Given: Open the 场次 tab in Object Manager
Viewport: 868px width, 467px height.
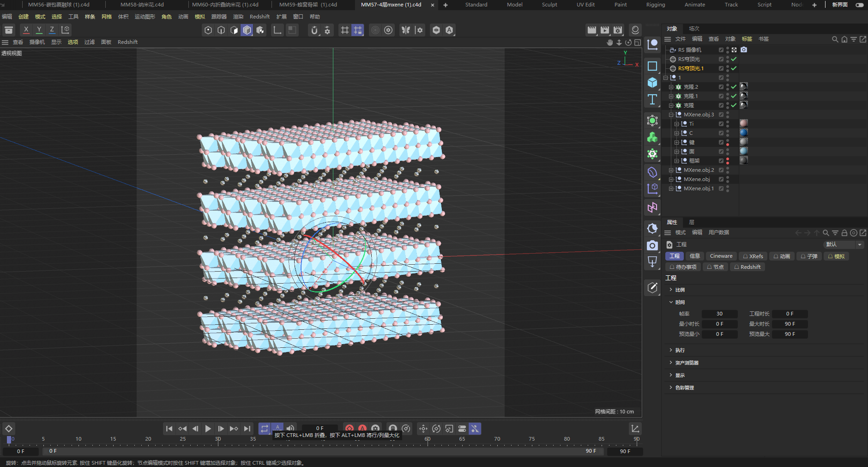Looking at the screenshot, I should click(x=694, y=29).
